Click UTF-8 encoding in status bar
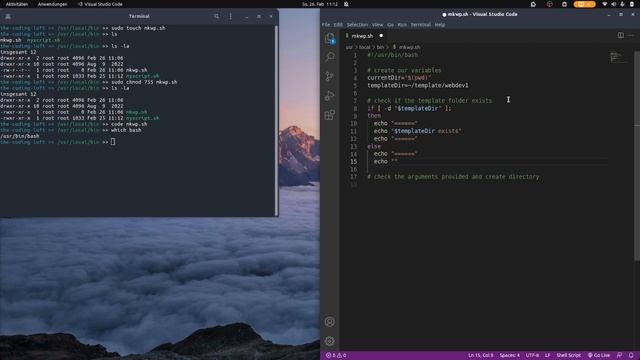The width and height of the screenshot is (640, 360). click(x=532, y=356)
